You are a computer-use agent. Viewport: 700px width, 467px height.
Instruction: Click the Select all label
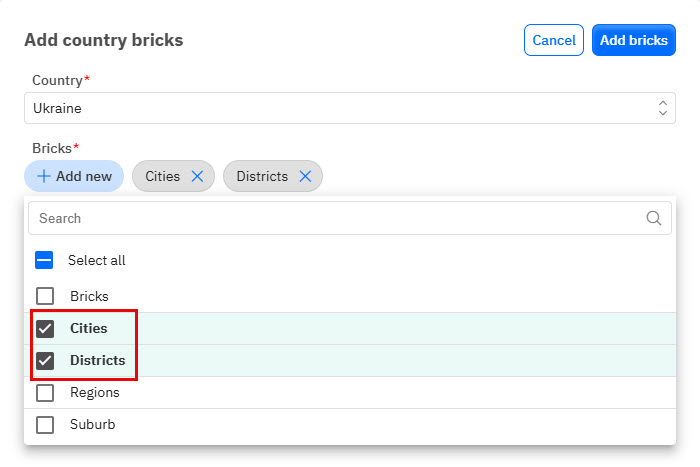coord(97,260)
